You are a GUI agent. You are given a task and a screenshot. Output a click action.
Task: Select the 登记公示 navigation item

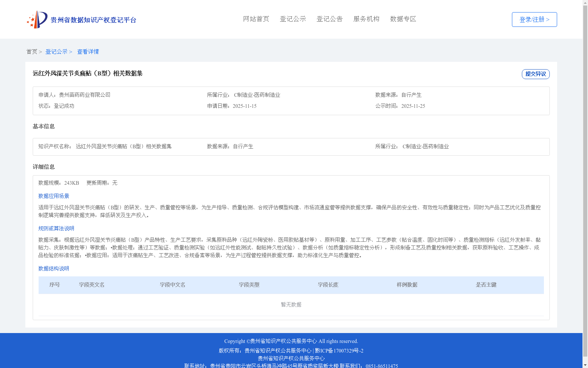click(293, 19)
